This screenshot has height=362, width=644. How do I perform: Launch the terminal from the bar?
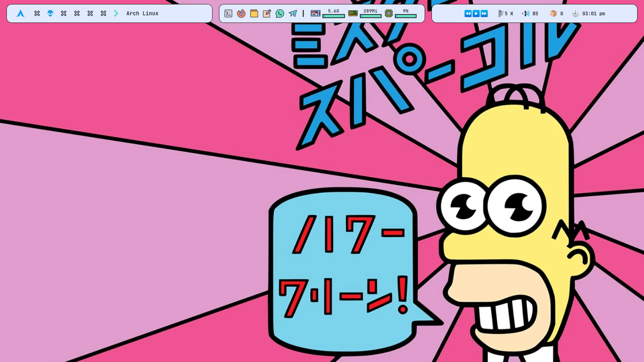click(x=228, y=14)
